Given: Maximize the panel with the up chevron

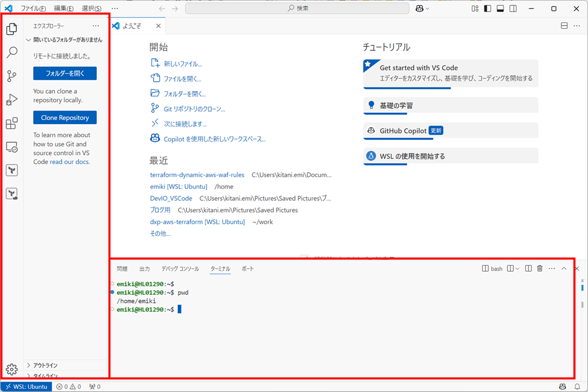Looking at the screenshot, I should point(564,268).
